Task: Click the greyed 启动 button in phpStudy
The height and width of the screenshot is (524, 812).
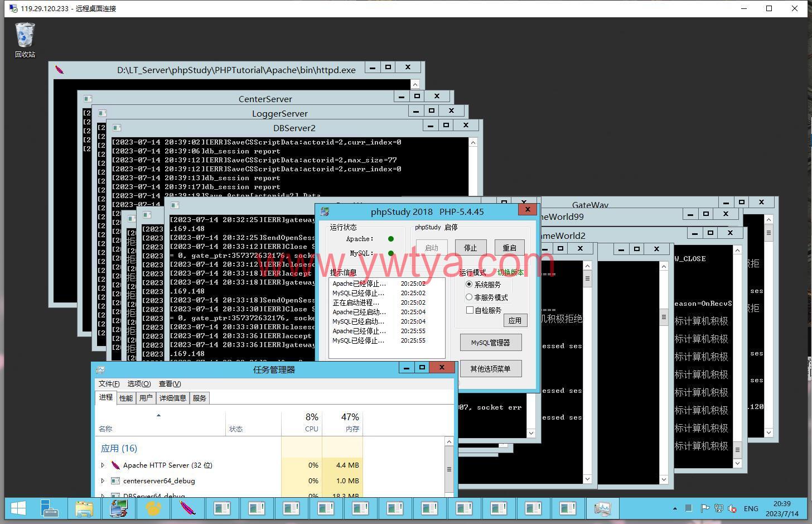Action: click(432, 248)
